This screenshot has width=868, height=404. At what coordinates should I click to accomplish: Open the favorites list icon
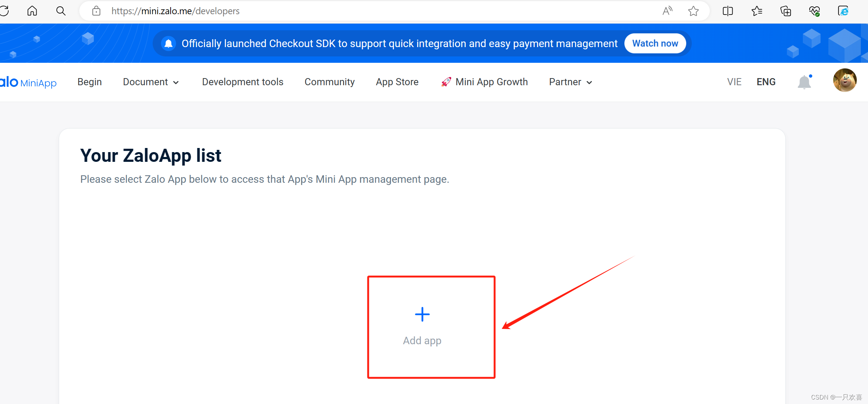point(757,11)
